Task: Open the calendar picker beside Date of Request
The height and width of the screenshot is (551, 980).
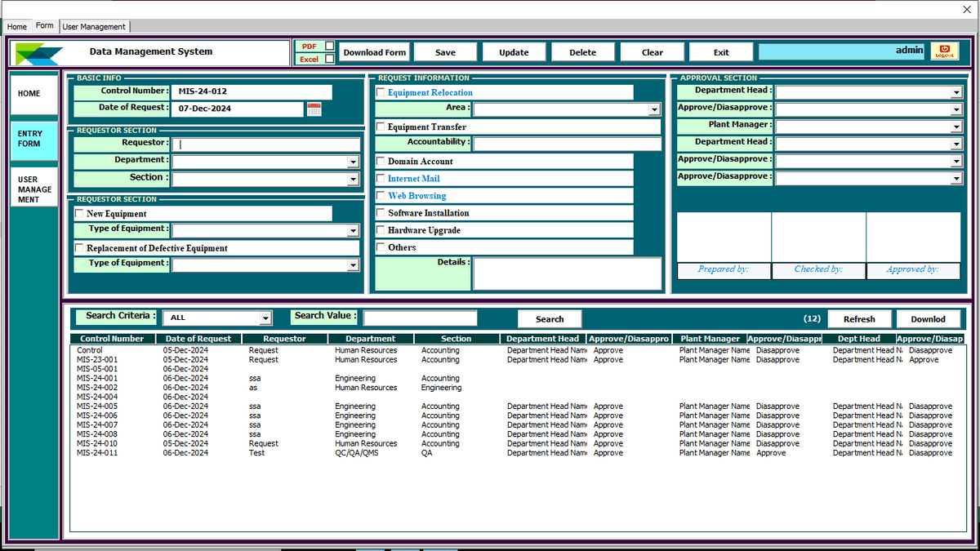Action: point(314,109)
